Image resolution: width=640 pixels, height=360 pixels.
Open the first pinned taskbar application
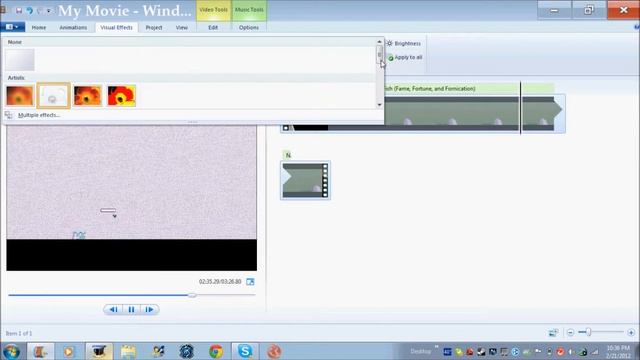click(x=40, y=351)
